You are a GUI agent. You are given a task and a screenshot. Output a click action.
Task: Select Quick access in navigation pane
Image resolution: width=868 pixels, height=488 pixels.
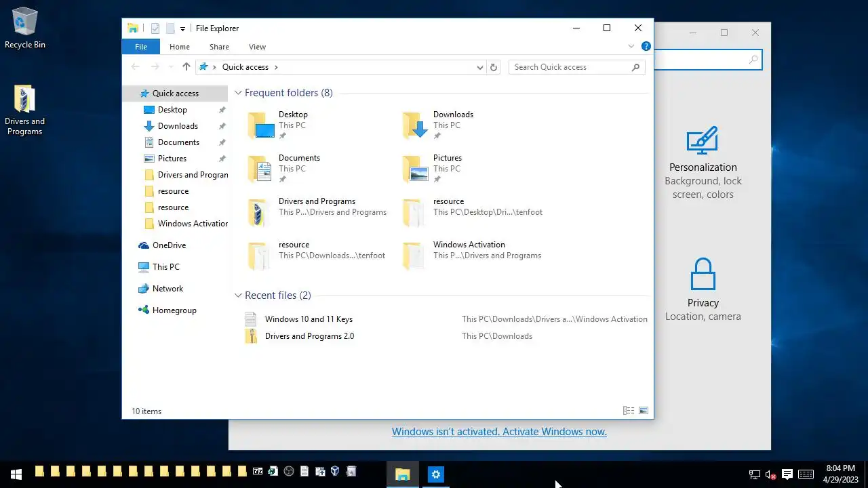click(175, 94)
